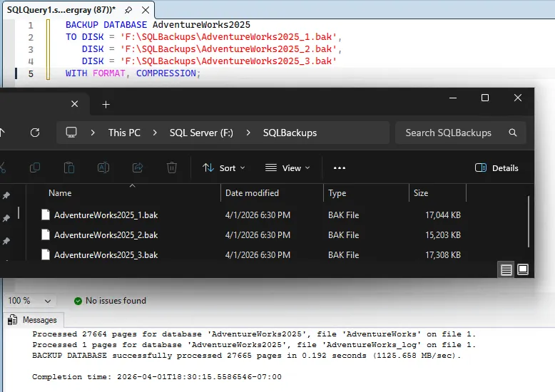Select AdventureWorks2025_2.bak file

(x=106, y=235)
